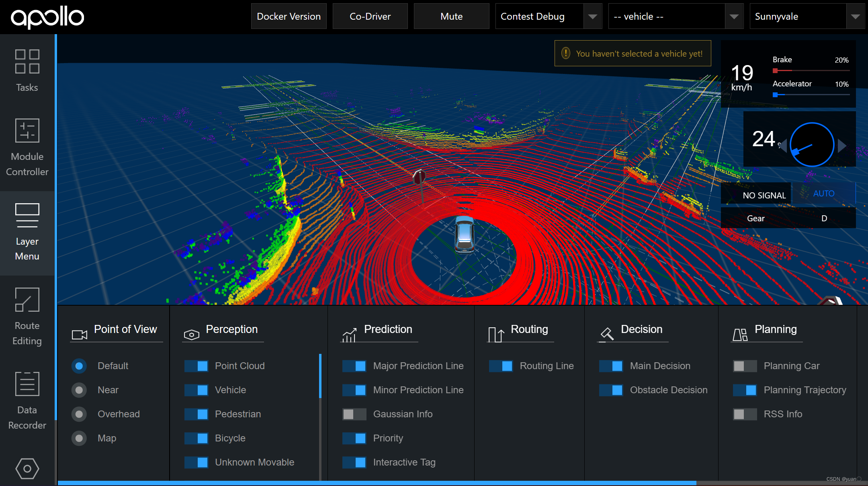868x486 pixels.
Task: Open the Sunnyvale map dropdown
Action: (855, 16)
